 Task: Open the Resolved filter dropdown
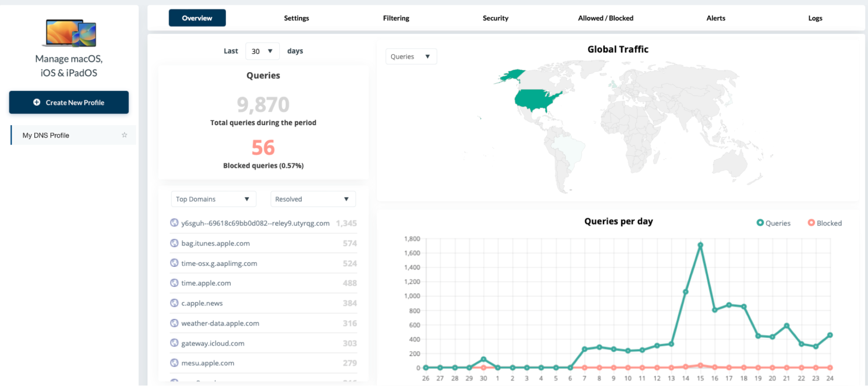click(313, 199)
